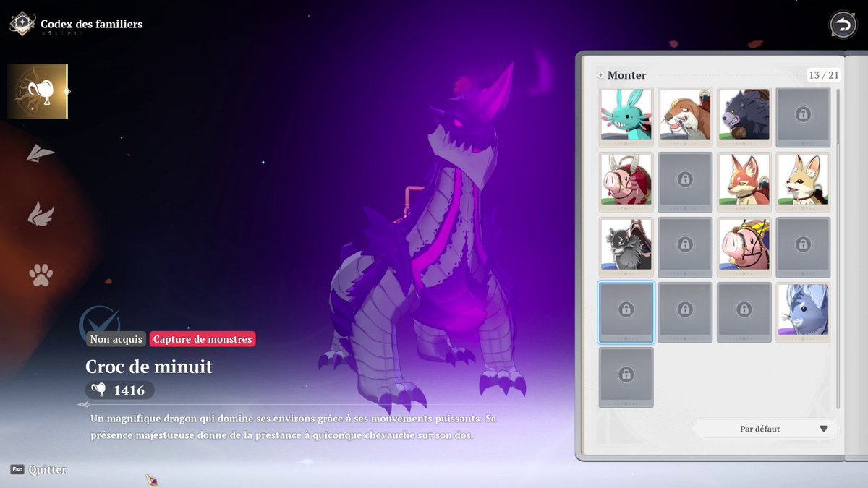Click the 1416 mount score value
Viewport: 868px width, 488px height.
pos(129,390)
